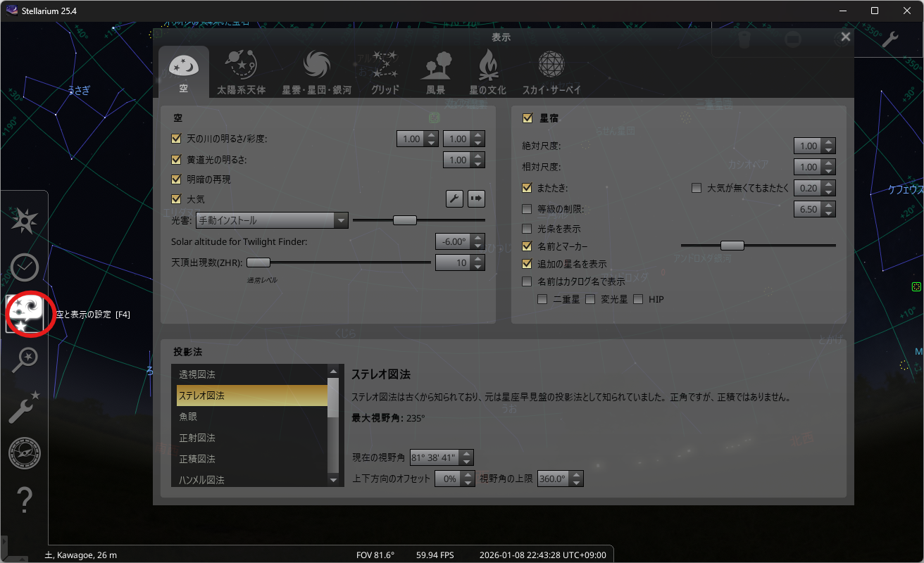This screenshot has width=924, height=563.
Task: Increase 等級の制限 value with up arrow
Action: 829,205
